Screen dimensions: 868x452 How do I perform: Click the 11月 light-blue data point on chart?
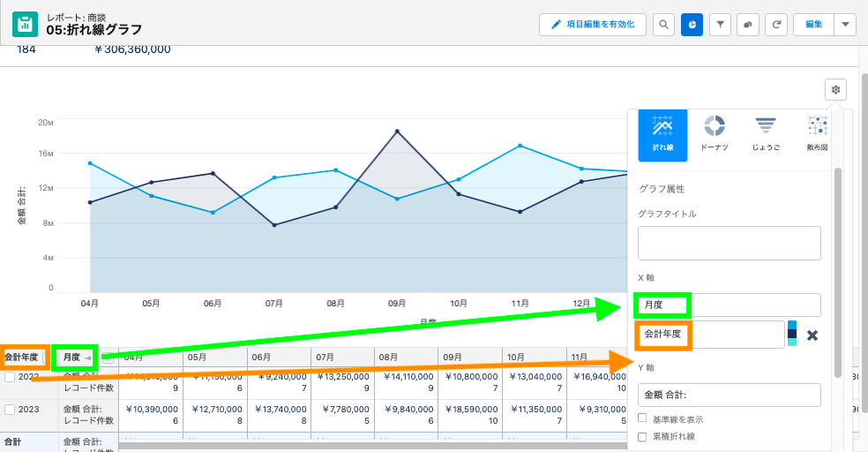(520, 146)
